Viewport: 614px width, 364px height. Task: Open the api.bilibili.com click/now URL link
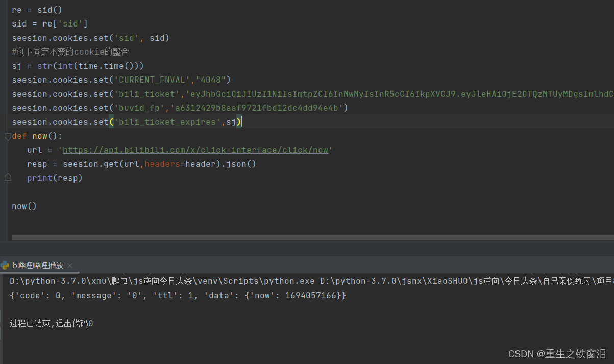tap(195, 150)
